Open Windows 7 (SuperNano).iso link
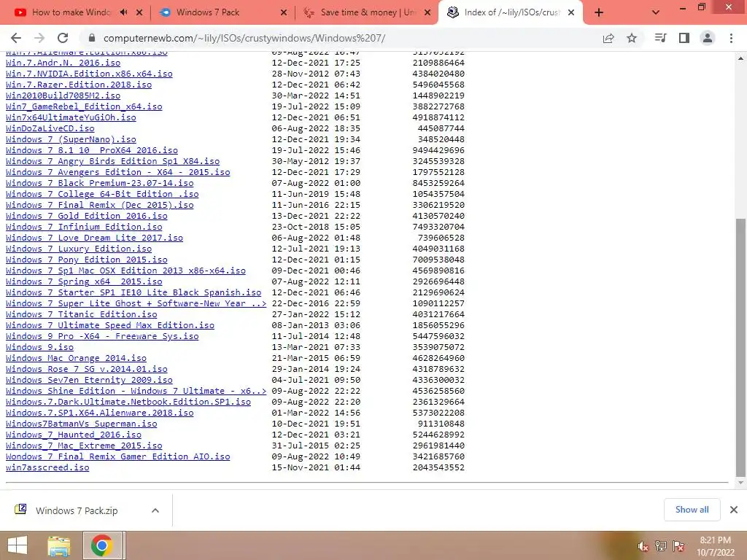 pos(71,139)
